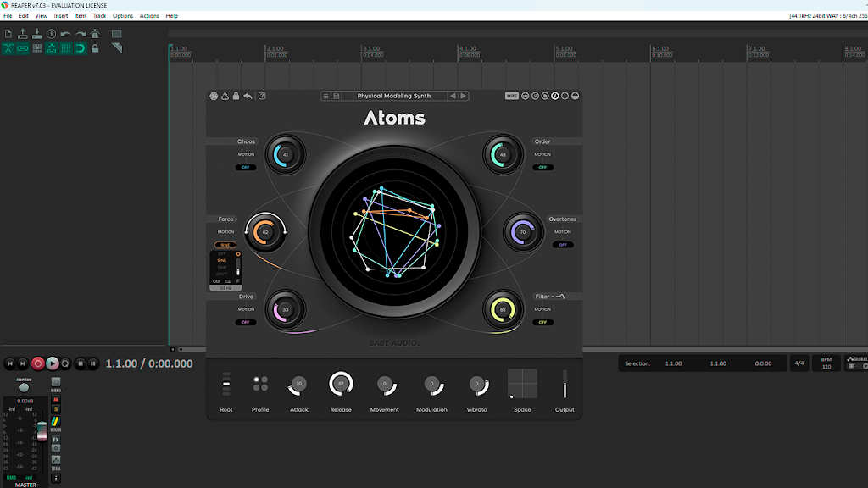Open the View menu
Viewport: 868px width, 488px height.
click(41, 16)
